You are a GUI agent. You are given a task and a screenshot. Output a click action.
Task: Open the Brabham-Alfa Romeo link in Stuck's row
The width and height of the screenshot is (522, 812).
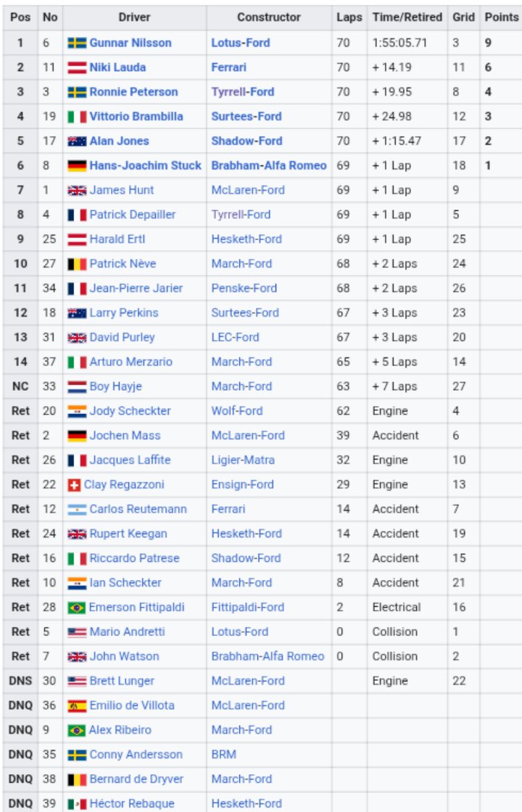(x=269, y=166)
